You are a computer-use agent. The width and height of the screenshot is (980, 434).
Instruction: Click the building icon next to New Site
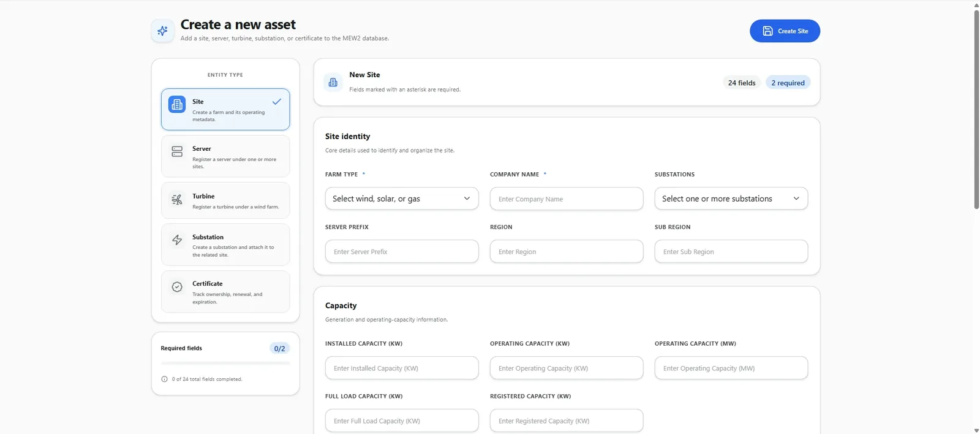click(333, 82)
